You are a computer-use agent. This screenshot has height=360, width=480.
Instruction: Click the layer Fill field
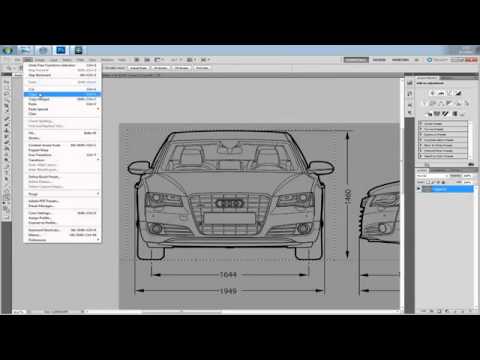467,182
